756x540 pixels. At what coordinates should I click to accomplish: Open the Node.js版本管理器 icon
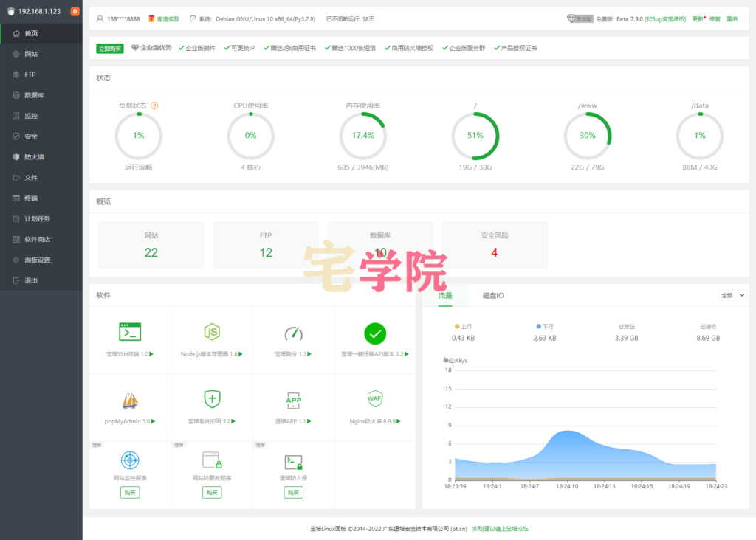(212, 332)
